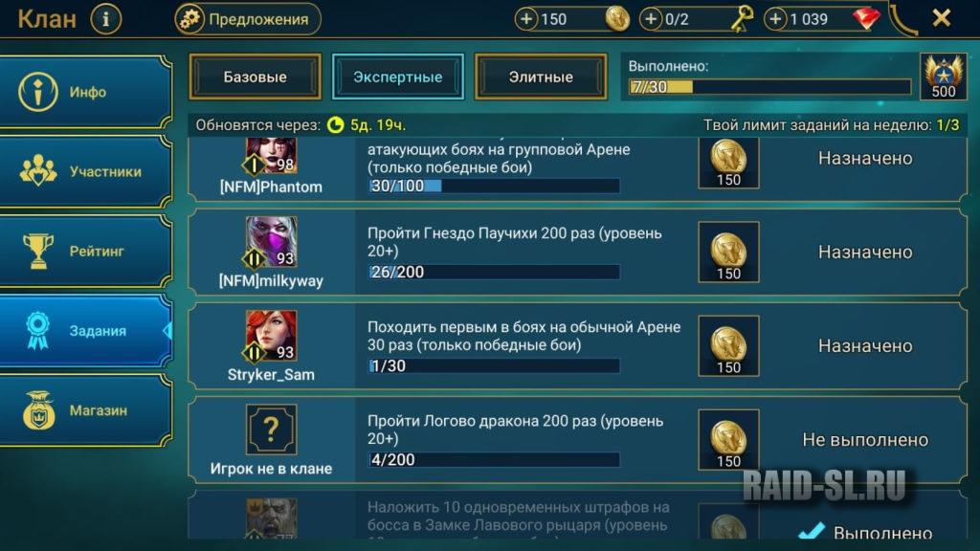Viewport: 980px width, 551px height.
Task: Open the Инфо sidebar section
Action: pos(85,92)
